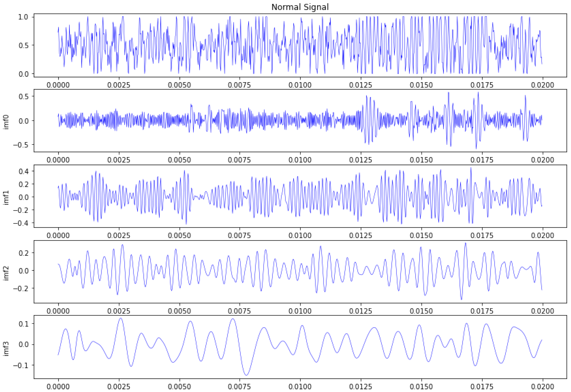The width and height of the screenshot is (571, 392).
Task: Click the imf2 y-axis label
Action: 6,273
